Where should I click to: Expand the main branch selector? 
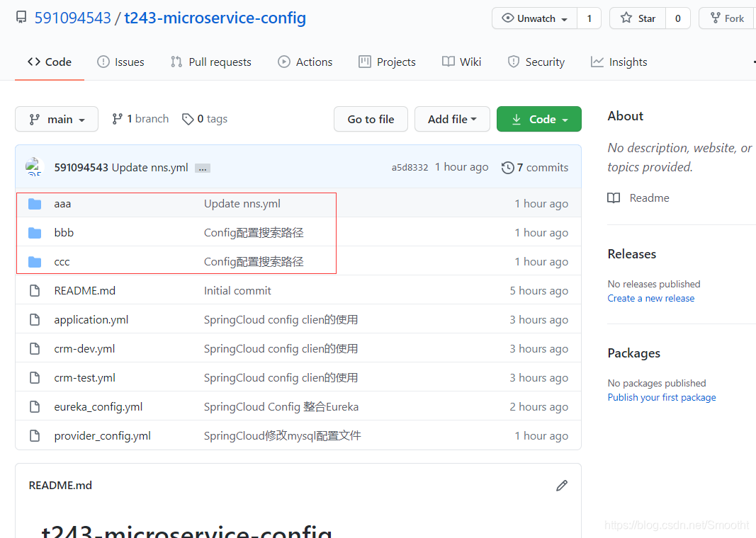[x=57, y=119]
